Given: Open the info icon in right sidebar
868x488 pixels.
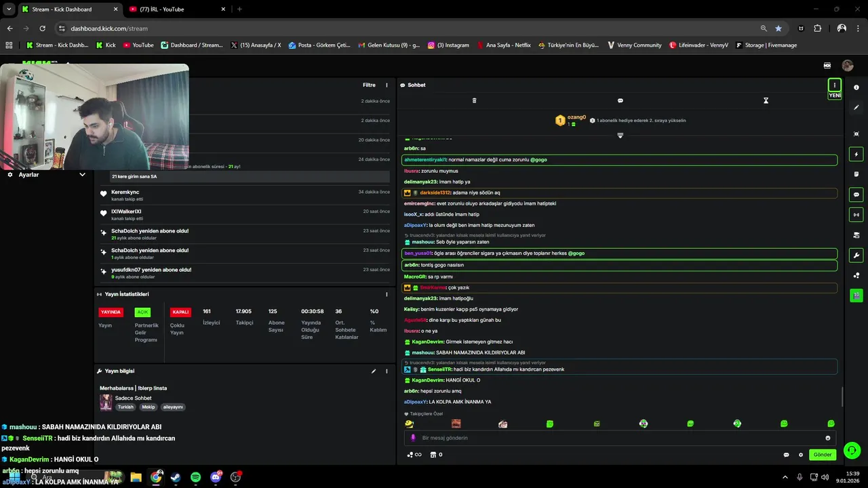Looking at the screenshot, I should pos(856,88).
